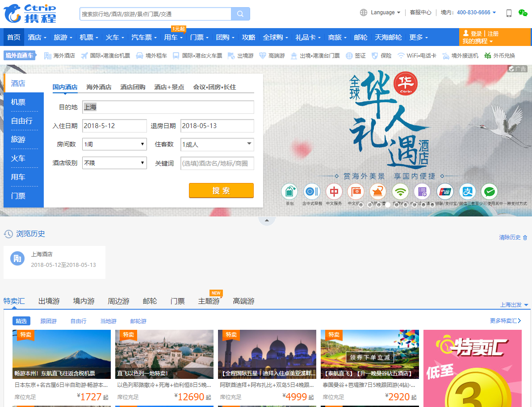Switch to the 海外酒店 tab
The height and width of the screenshot is (407, 532).
tap(99, 87)
